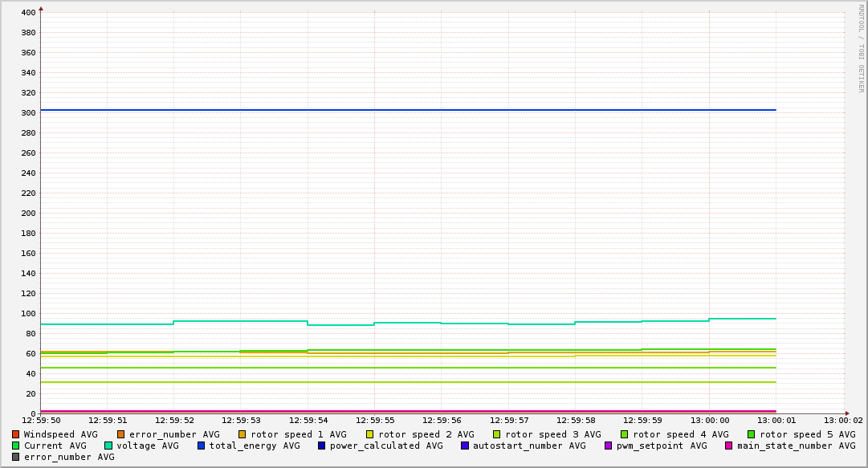This screenshot has height=468, width=868.
Task: Click the gray error_number AVG swatch
Action: (16, 457)
